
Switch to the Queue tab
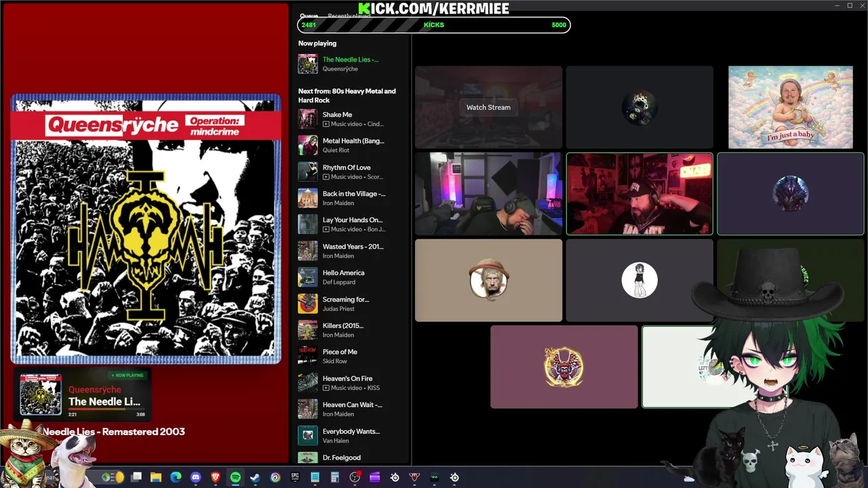[309, 16]
